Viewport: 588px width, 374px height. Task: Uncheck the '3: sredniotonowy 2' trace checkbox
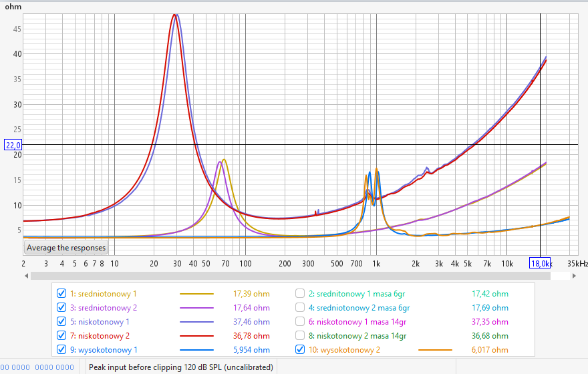click(61, 307)
